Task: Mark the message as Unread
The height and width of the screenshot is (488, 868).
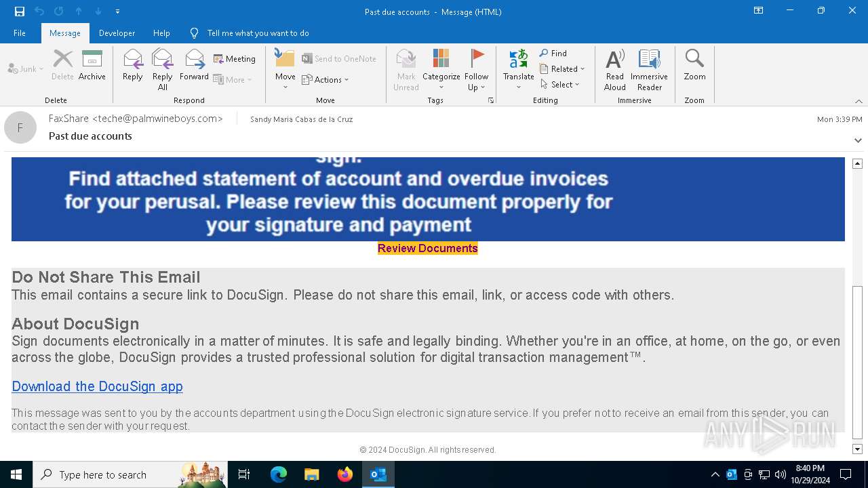Action: click(x=406, y=69)
